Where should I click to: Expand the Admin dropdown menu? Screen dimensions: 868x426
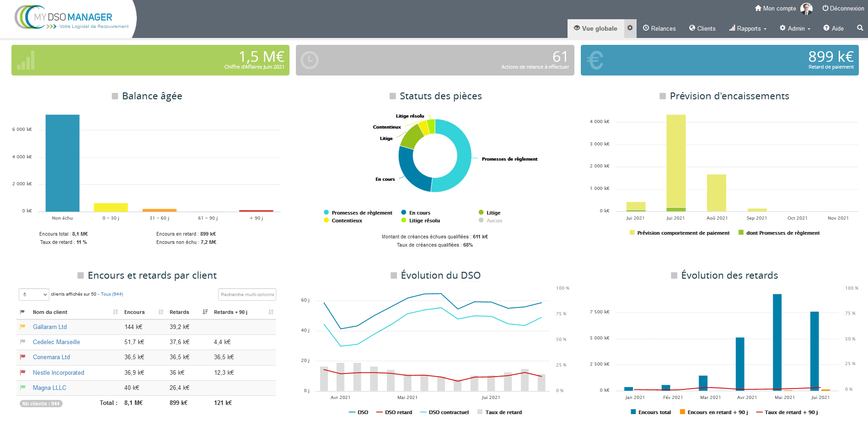tap(795, 28)
